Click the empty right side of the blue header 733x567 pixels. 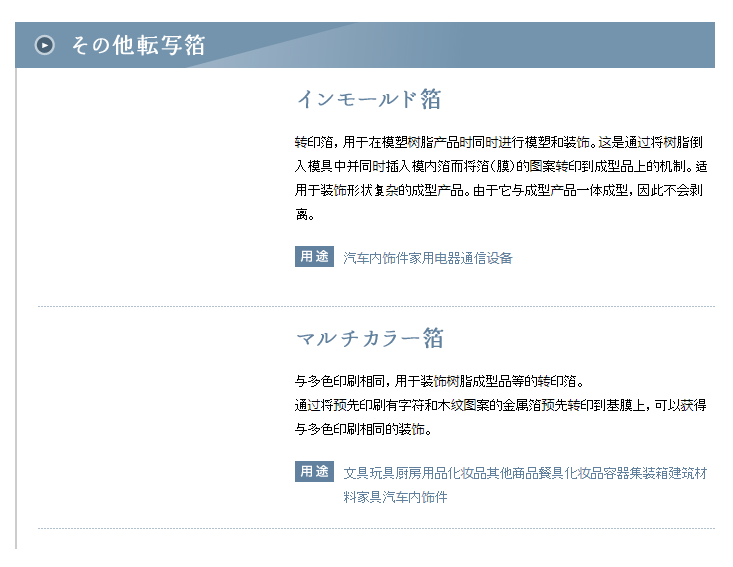pyautogui.click(x=560, y=45)
